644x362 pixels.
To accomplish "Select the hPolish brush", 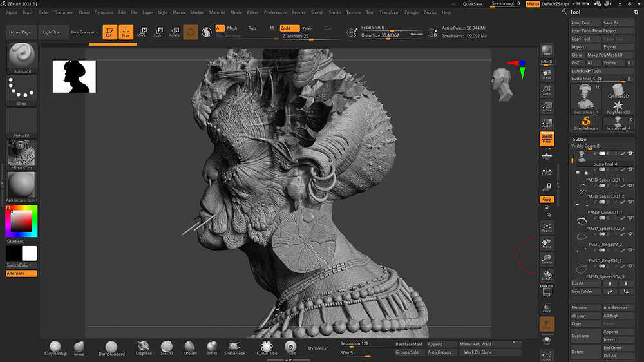I will pyautogui.click(x=190, y=348).
